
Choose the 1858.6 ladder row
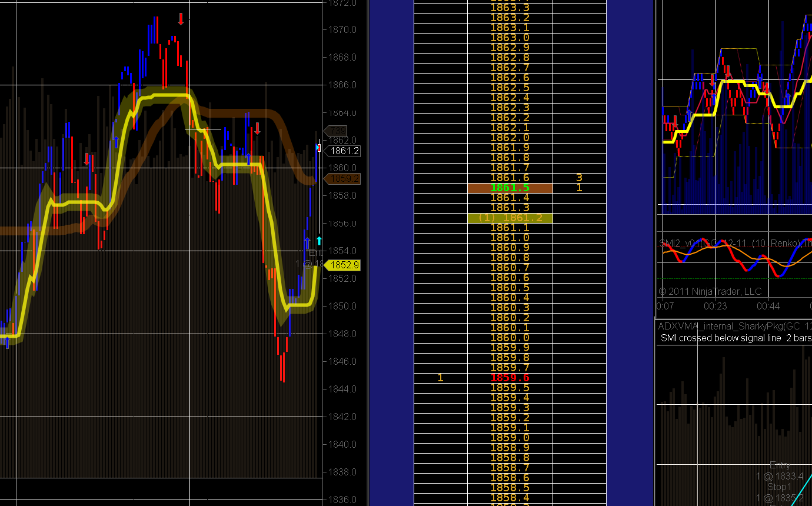(x=510, y=478)
